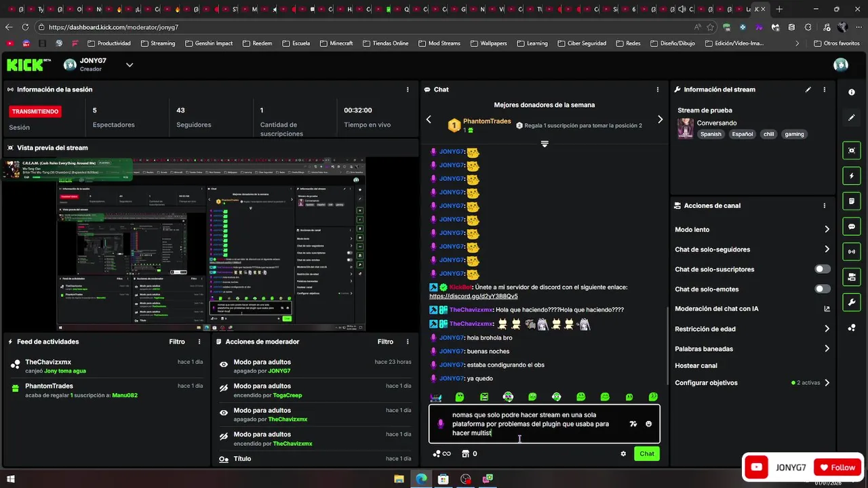Screen dimensions: 868x488
Task: Open Microsoft Edge in taskbar
Action: point(421,479)
